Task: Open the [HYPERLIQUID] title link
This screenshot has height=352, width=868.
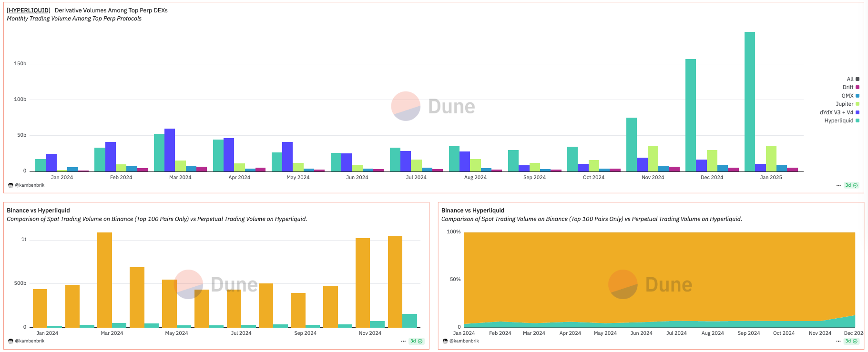Action: click(x=29, y=10)
